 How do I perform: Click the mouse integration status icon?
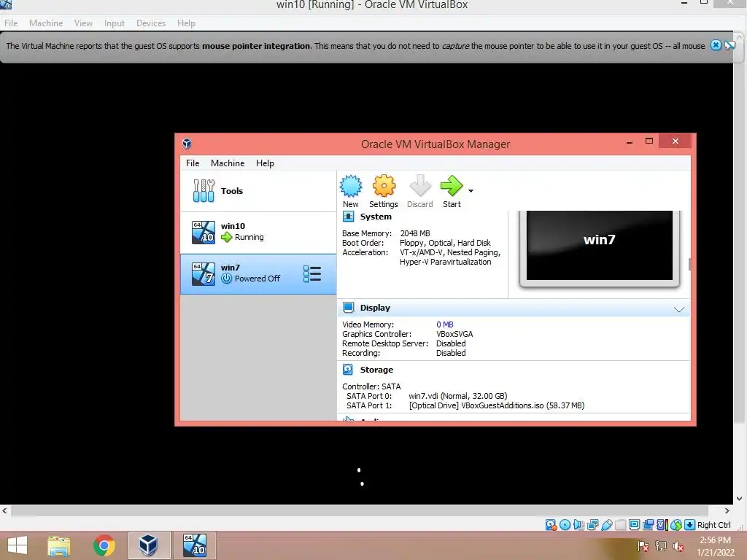(676, 525)
